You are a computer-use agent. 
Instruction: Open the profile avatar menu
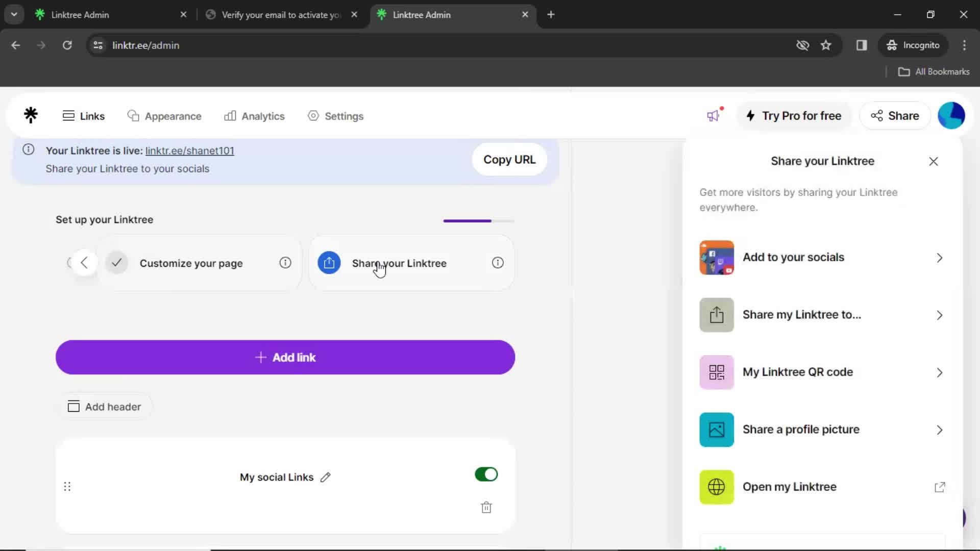click(951, 116)
